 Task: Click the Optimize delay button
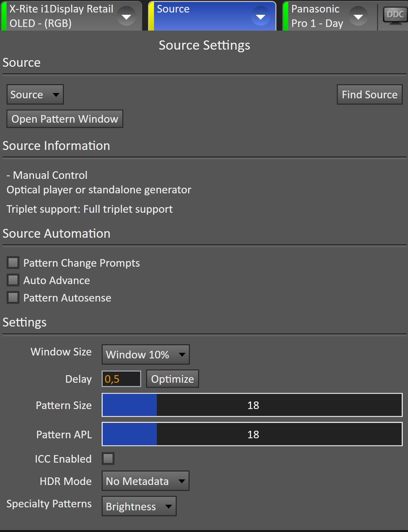point(172,379)
